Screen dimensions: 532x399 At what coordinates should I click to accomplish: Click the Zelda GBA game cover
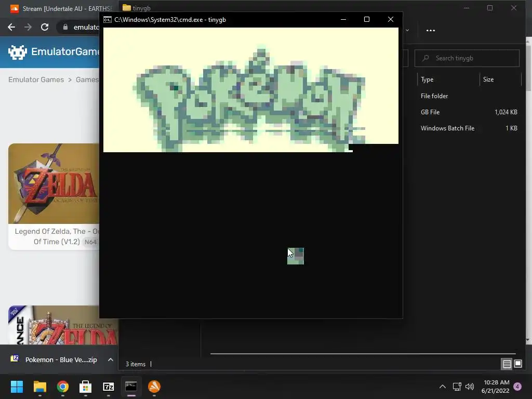pos(63,325)
